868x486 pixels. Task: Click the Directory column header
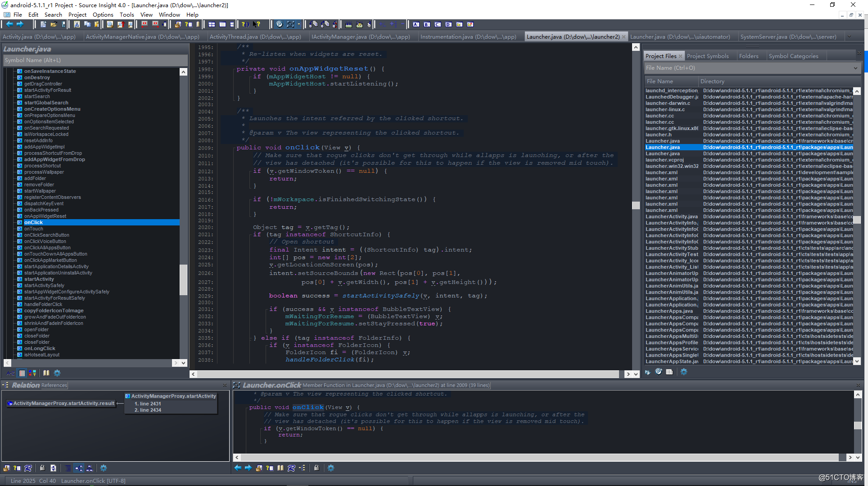(x=779, y=81)
